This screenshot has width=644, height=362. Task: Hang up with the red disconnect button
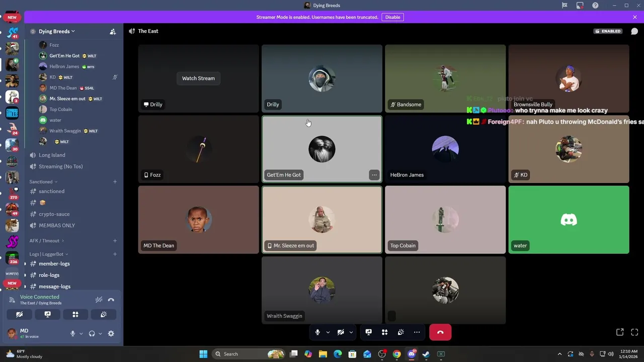coord(440,332)
